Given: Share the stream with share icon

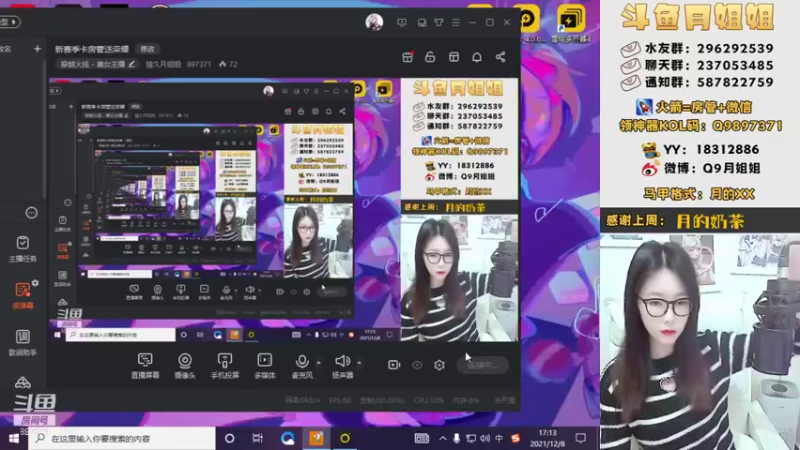Looking at the screenshot, I should tap(500, 57).
